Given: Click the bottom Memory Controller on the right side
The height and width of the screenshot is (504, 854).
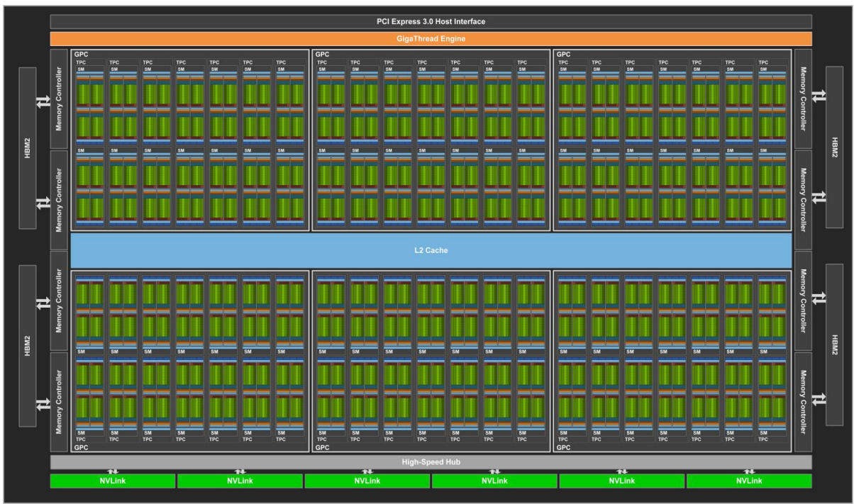Looking at the screenshot, I should (803, 401).
